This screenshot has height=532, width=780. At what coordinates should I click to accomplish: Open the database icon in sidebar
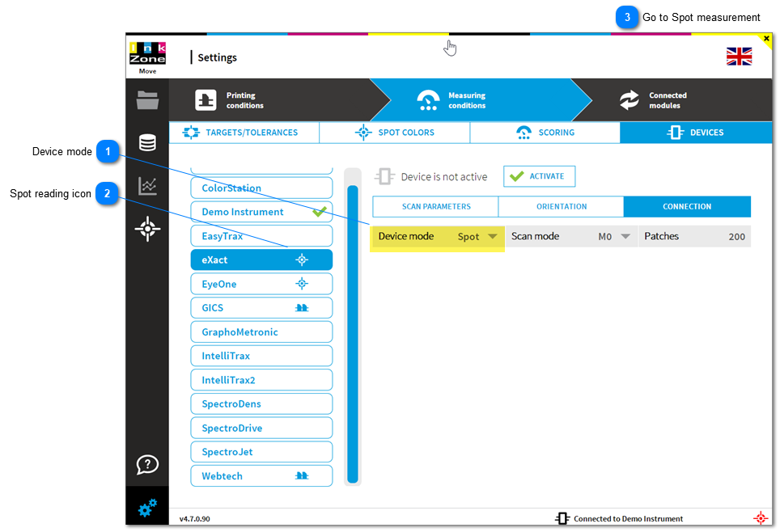147,142
